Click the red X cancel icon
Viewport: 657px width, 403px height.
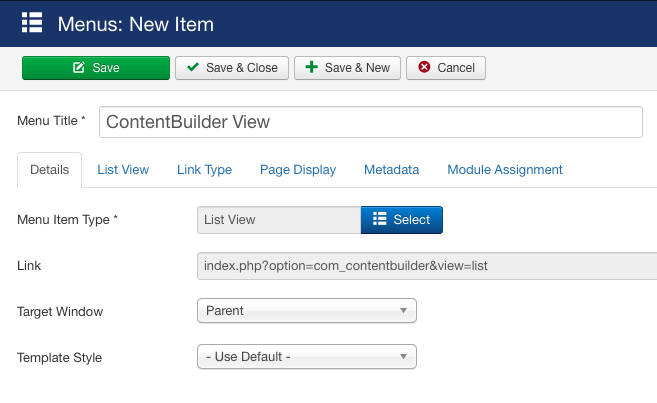tap(424, 67)
